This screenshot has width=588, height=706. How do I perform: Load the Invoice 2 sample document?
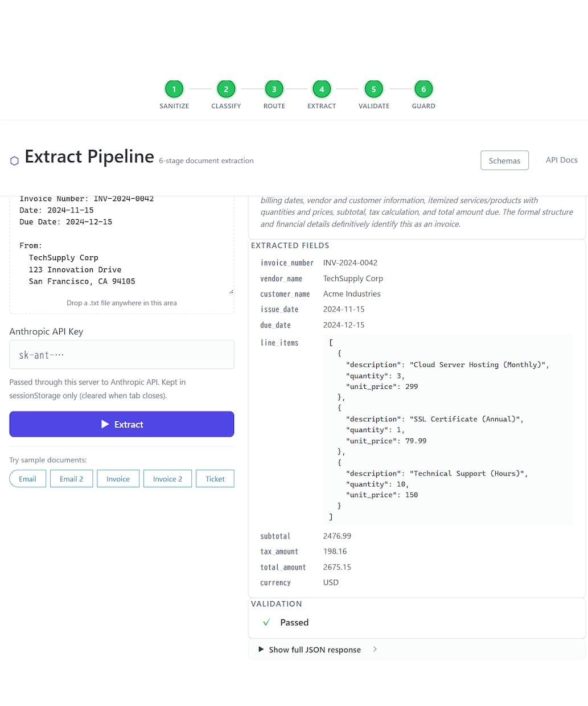167,479
